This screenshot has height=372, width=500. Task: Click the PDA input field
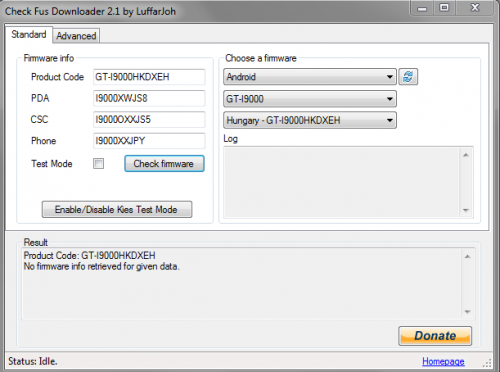click(x=149, y=98)
